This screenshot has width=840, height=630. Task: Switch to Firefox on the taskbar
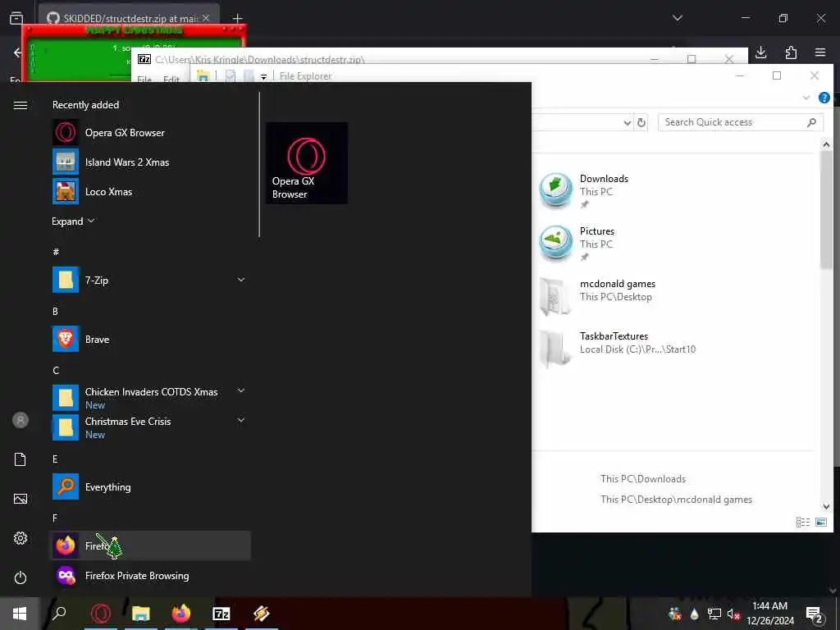[181, 614]
